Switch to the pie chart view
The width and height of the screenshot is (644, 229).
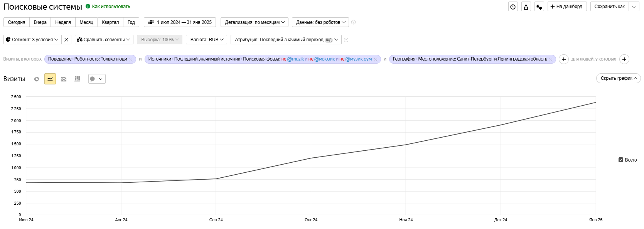37,79
